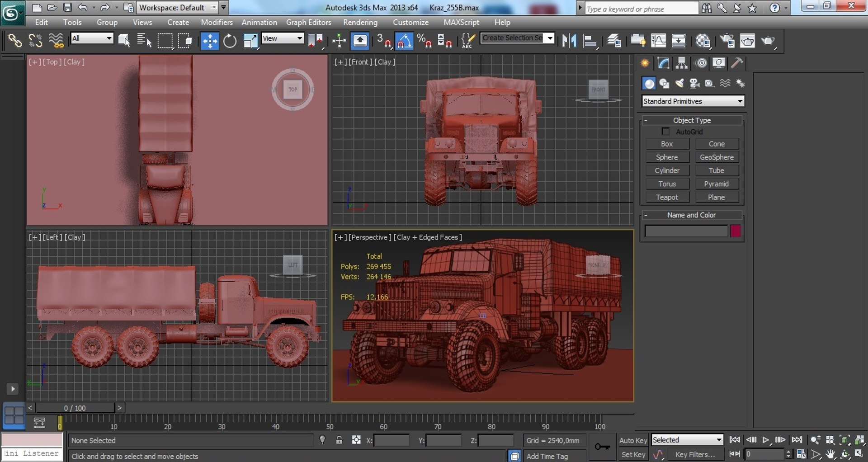868x462 pixels.
Task: Open selection filter All dropdown
Action: click(x=92, y=38)
